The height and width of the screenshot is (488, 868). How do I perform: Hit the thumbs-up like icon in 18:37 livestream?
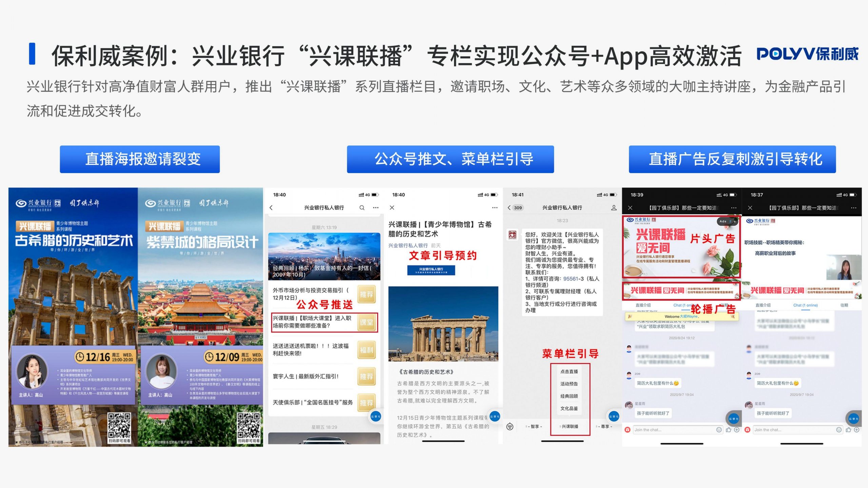[x=848, y=430]
